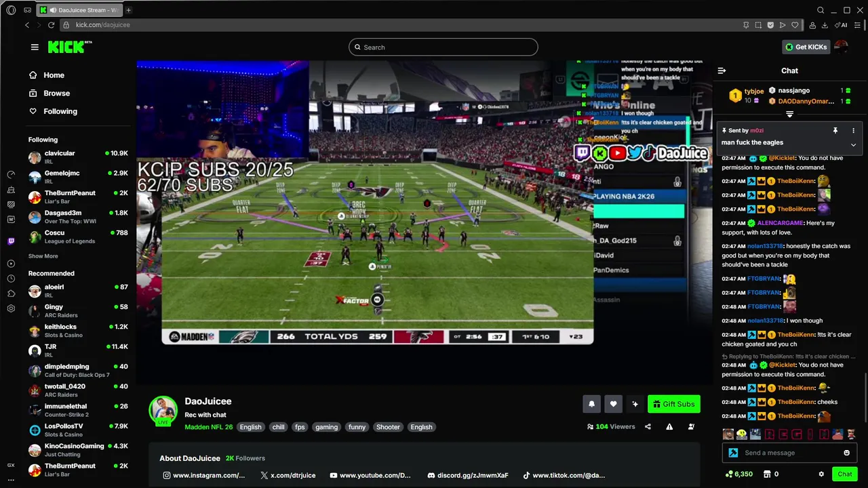
Task: Open the TikTok link in About
Action: pos(564,475)
